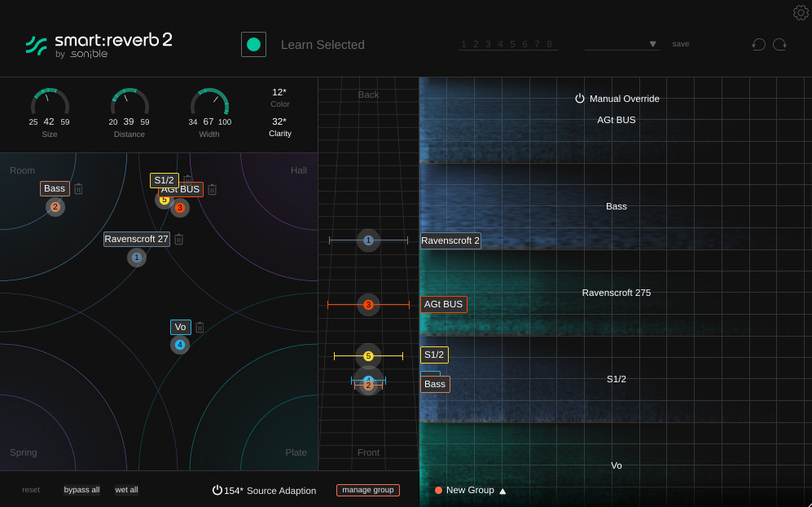Screen dimensions: 812x507
Task: Open the preset dropdown arrow
Action: point(653,44)
